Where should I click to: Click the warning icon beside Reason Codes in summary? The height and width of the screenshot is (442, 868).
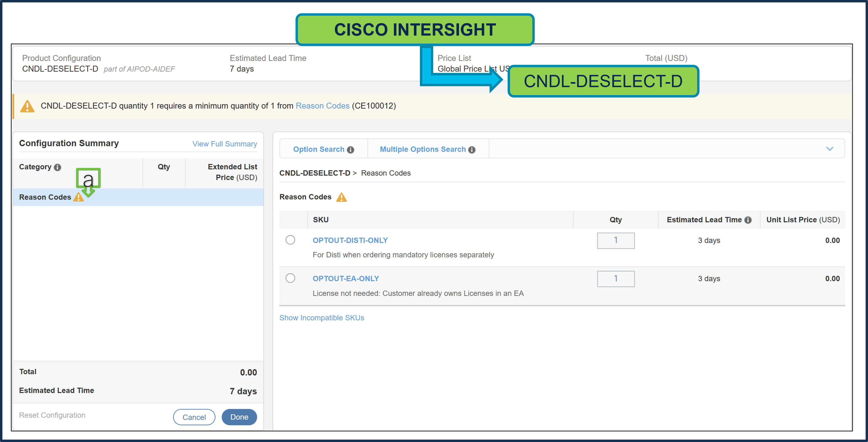[x=78, y=197]
